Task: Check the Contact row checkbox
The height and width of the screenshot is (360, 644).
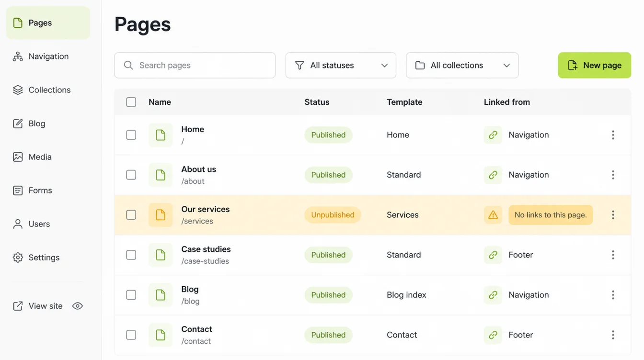Action: [x=131, y=335]
